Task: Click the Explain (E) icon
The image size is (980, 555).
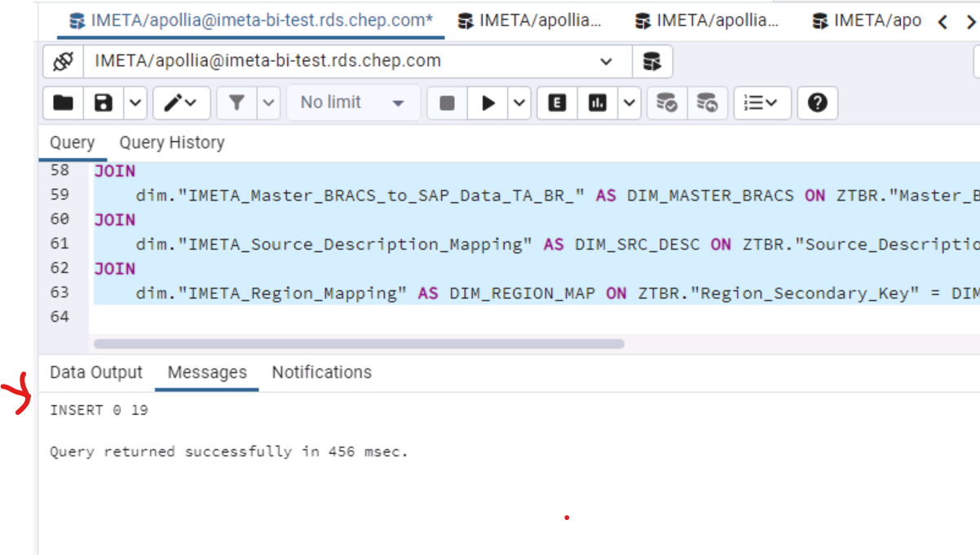Action: tap(558, 103)
